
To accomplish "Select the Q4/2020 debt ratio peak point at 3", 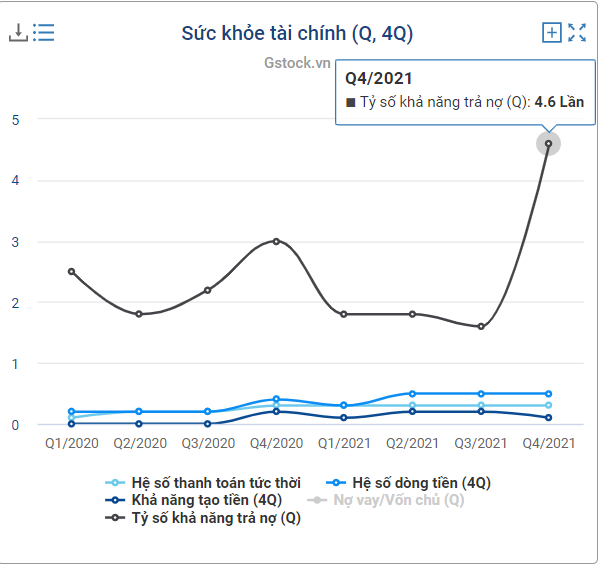I will (276, 241).
